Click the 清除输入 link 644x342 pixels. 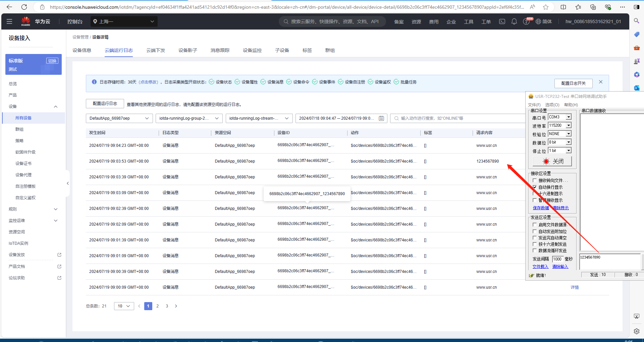[x=560, y=267]
